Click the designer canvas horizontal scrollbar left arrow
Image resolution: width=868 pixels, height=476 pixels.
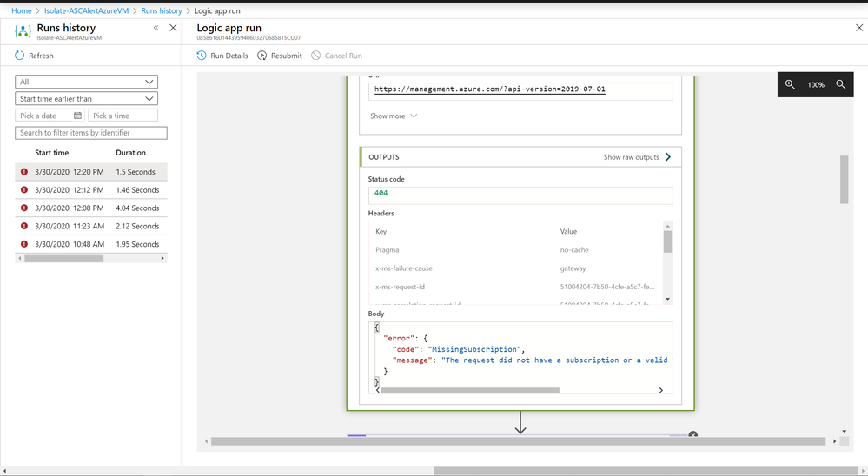click(207, 441)
